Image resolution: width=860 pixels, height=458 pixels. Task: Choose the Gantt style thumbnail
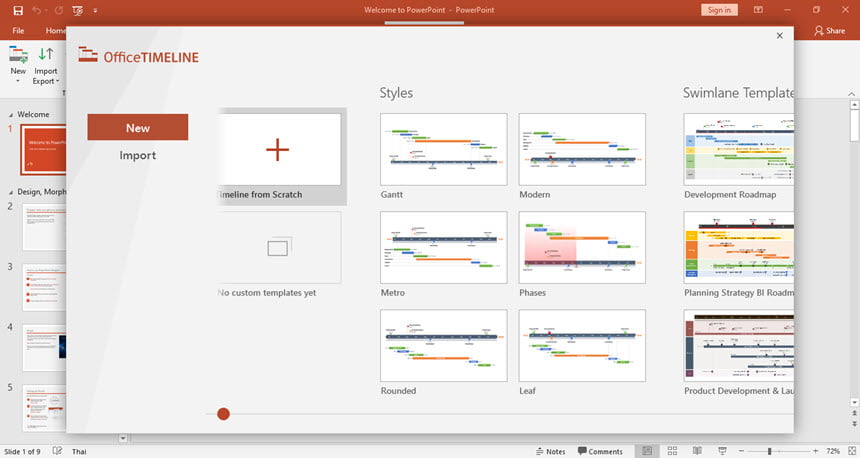point(443,149)
